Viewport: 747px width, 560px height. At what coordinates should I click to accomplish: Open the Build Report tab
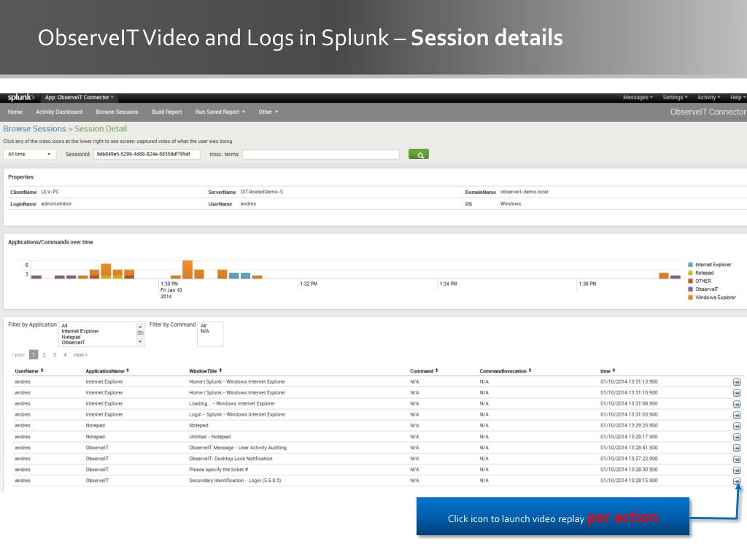[167, 112]
